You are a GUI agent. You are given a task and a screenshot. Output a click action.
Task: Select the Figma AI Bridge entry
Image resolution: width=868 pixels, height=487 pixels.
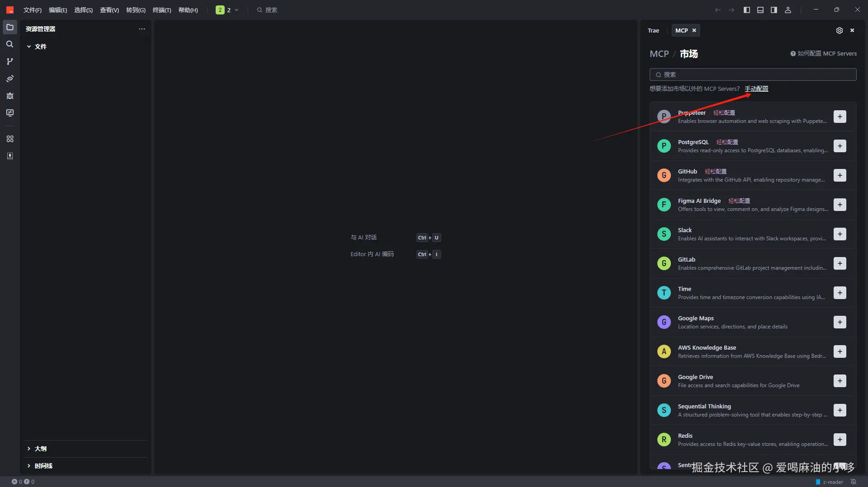(753, 205)
